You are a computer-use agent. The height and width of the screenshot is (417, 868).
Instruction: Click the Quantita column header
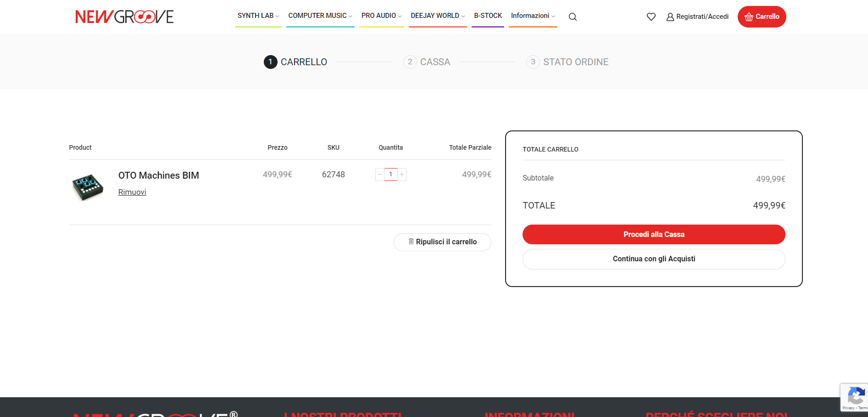click(x=390, y=147)
